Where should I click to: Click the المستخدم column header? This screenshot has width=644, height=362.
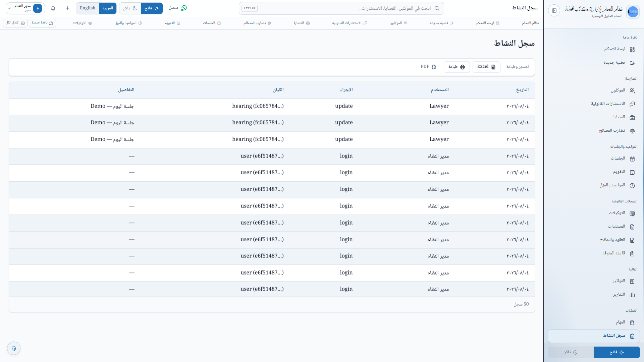[440, 90]
